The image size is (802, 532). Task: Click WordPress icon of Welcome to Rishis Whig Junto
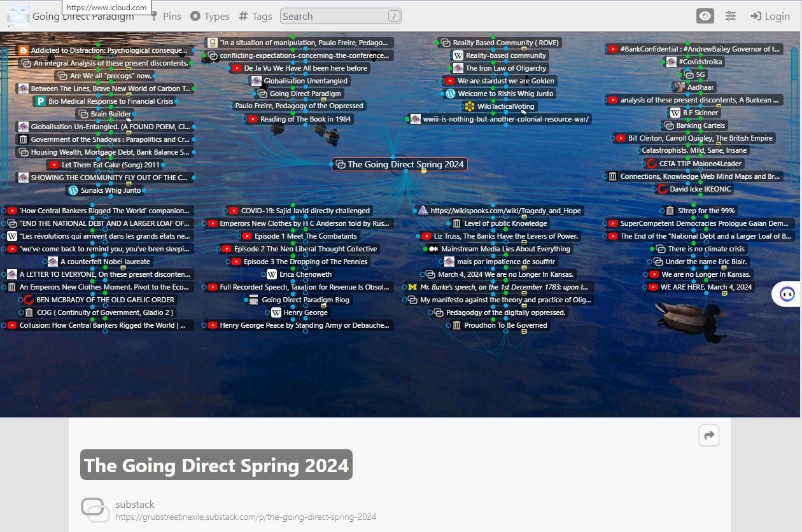tap(451, 94)
